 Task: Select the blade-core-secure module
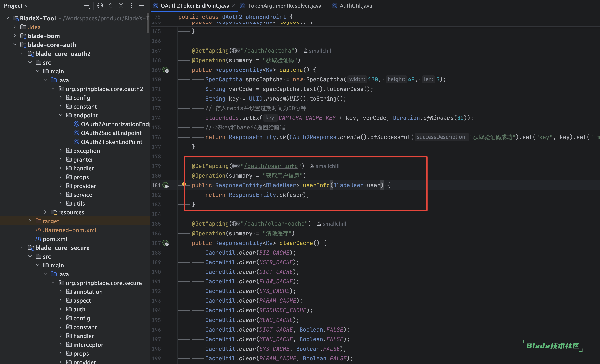[59, 248]
